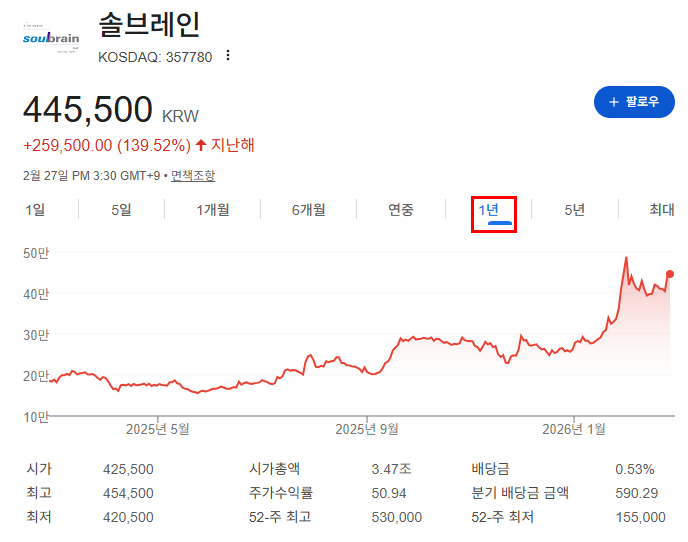Click the 주가수익률 label
This screenshot has width=688, height=542.
pyautogui.click(x=280, y=493)
